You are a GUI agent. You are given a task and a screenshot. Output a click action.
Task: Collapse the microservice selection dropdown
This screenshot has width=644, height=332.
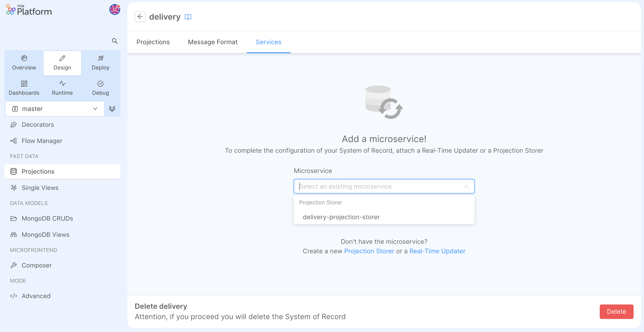(x=466, y=186)
